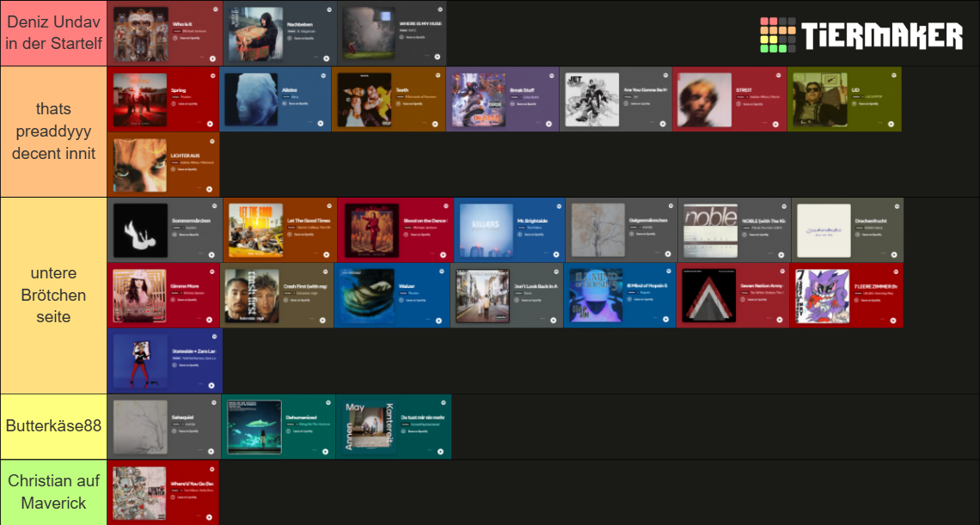Click the Drachenfrucht song title
The image size is (980, 525).
pyautogui.click(x=871, y=221)
